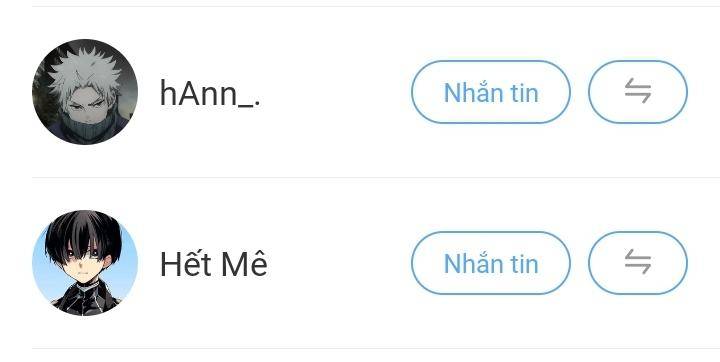The height and width of the screenshot is (362, 720).
Task: Open the profile via the hAnn_. name
Action: tap(210, 93)
